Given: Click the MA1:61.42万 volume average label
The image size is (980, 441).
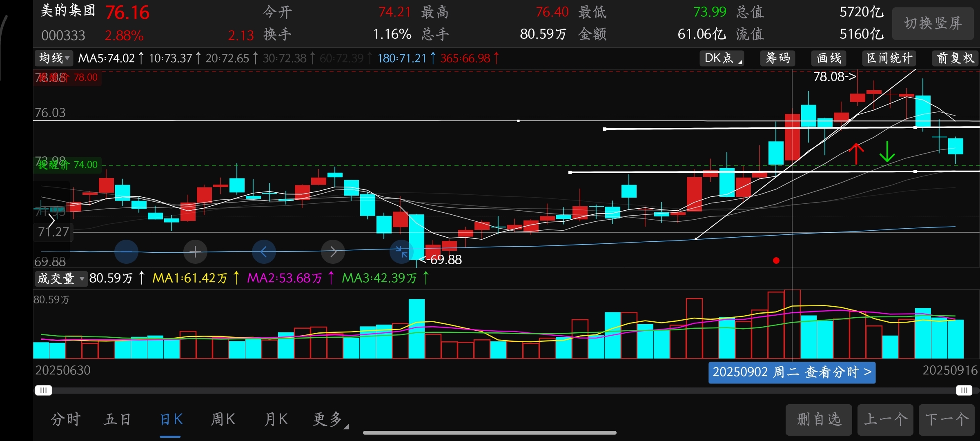Looking at the screenshot, I should coord(190,278).
